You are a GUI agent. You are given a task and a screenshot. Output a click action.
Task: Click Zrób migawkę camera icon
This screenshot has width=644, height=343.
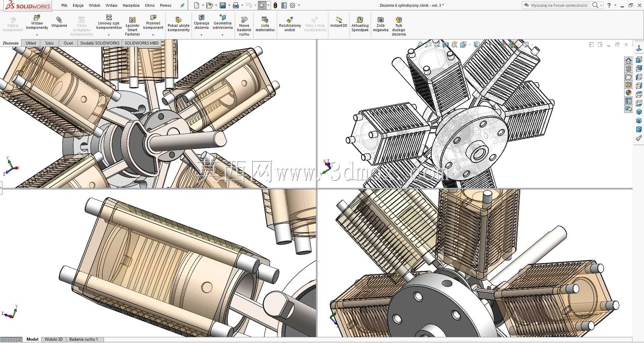pyautogui.click(x=381, y=20)
